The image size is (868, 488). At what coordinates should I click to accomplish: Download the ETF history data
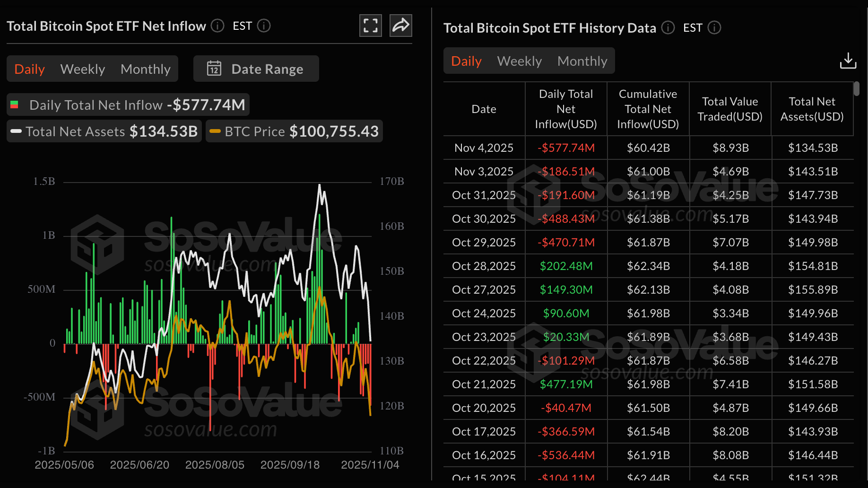(848, 61)
